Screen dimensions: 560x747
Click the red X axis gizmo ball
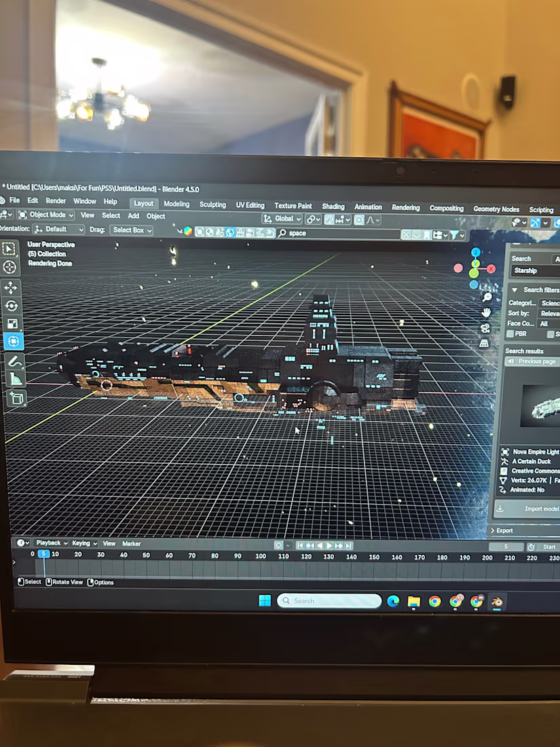click(491, 269)
